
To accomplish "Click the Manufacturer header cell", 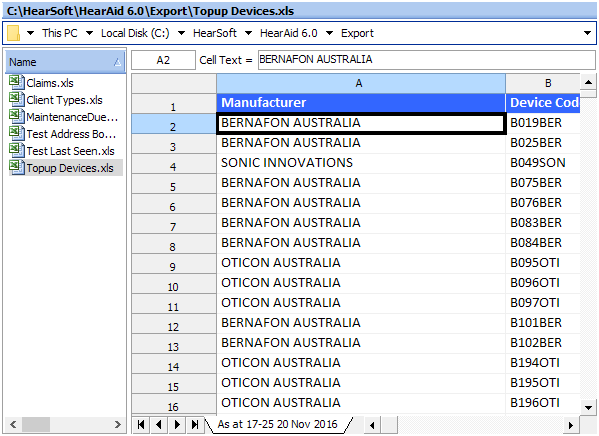I will (x=361, y=103).
